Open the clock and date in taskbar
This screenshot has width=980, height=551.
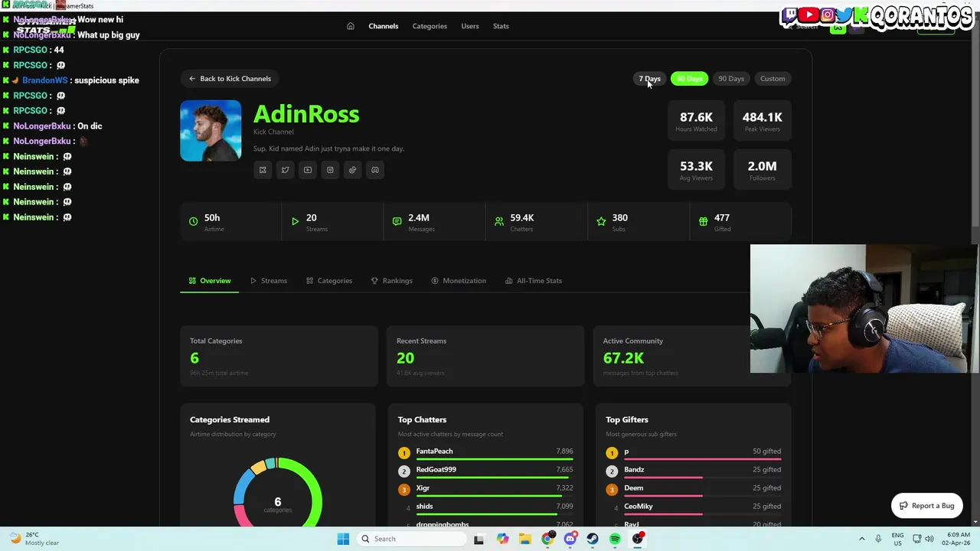958,539
